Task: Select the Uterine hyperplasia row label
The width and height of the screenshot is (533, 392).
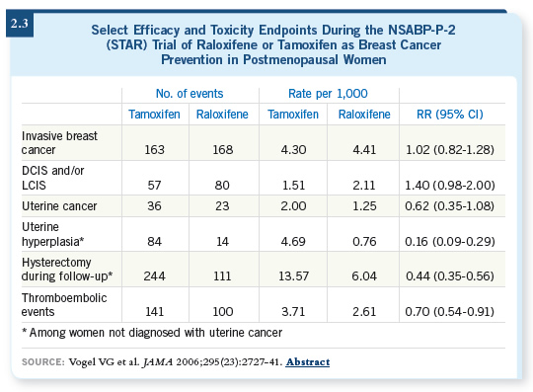Action: (x=52, y=234)
